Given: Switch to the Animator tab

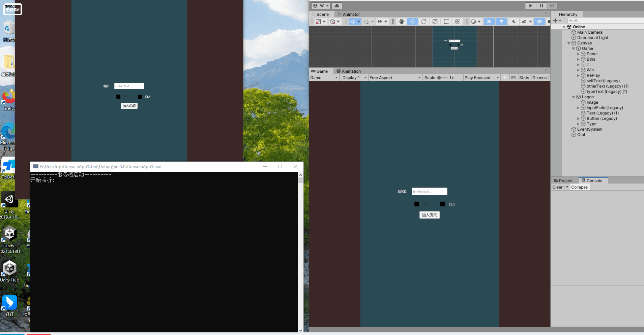Looking at the screenshot, I should pyautogui.click(x=349, y=14).
